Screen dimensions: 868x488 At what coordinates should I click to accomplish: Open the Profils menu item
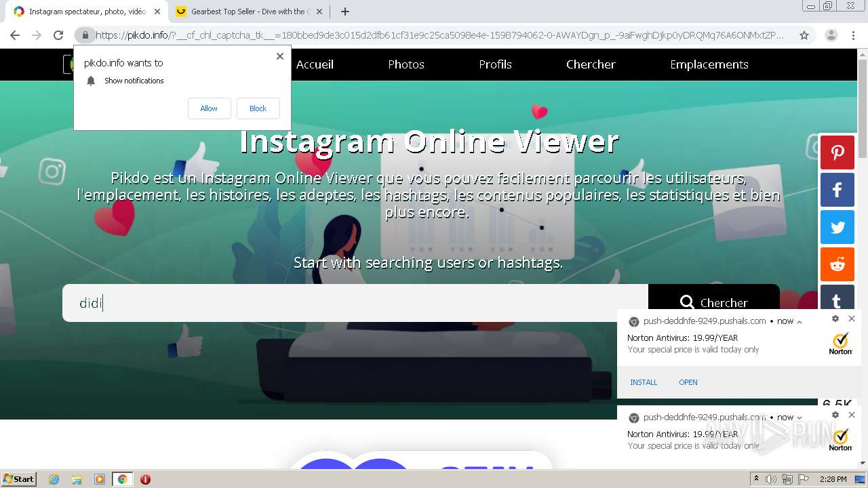click(x=495, y=64)
